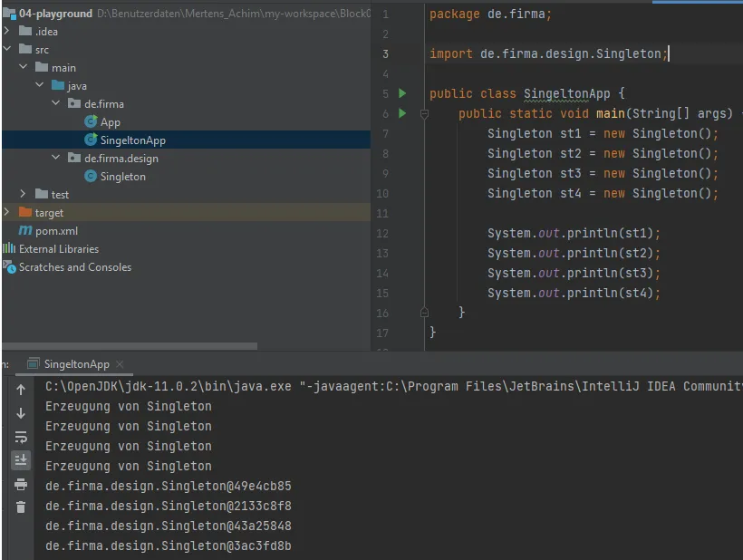This screenshot has height=560, width=743.
Task: Click the App class icon in tree
Action: 91,121
